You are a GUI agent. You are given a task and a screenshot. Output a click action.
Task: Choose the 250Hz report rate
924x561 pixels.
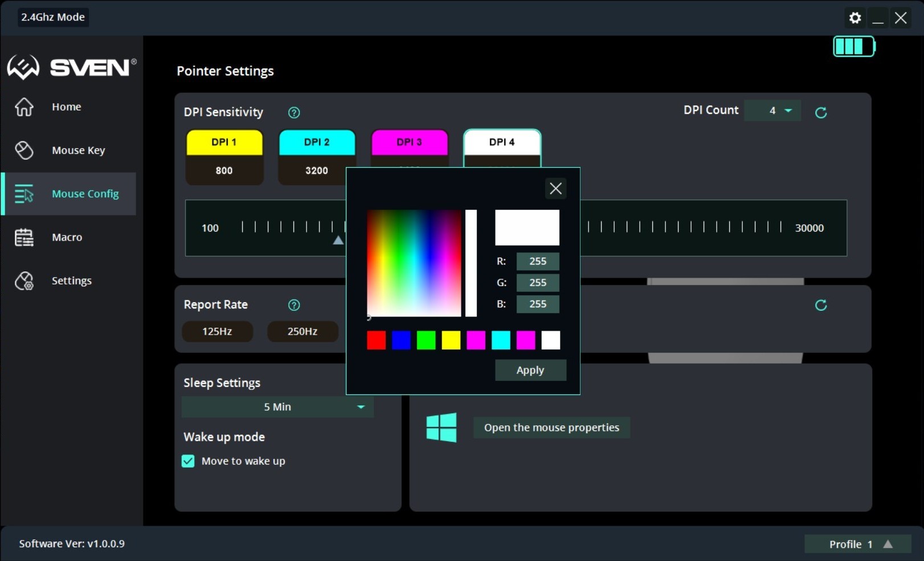click(x=302, y=331)
